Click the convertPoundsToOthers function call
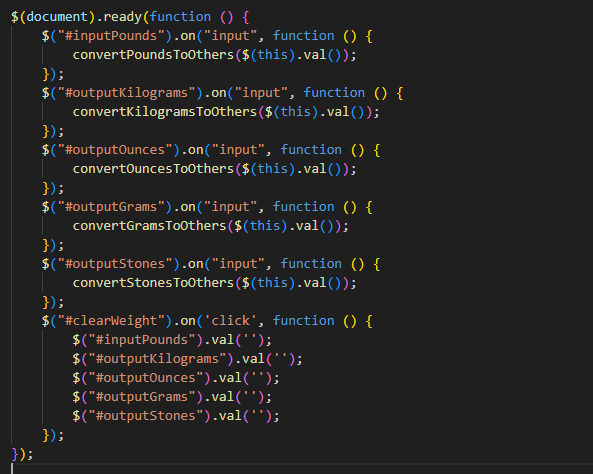This screenshot has height=474, width=593. tap(153, 55)
